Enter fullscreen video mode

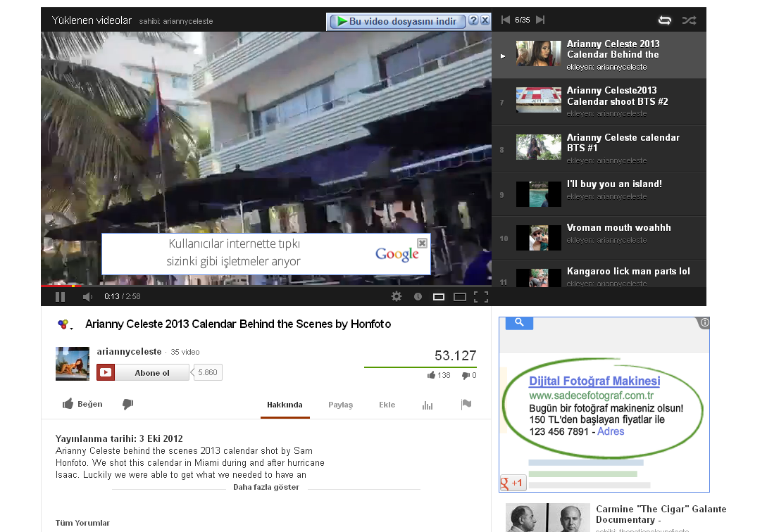tap(481, 297)
